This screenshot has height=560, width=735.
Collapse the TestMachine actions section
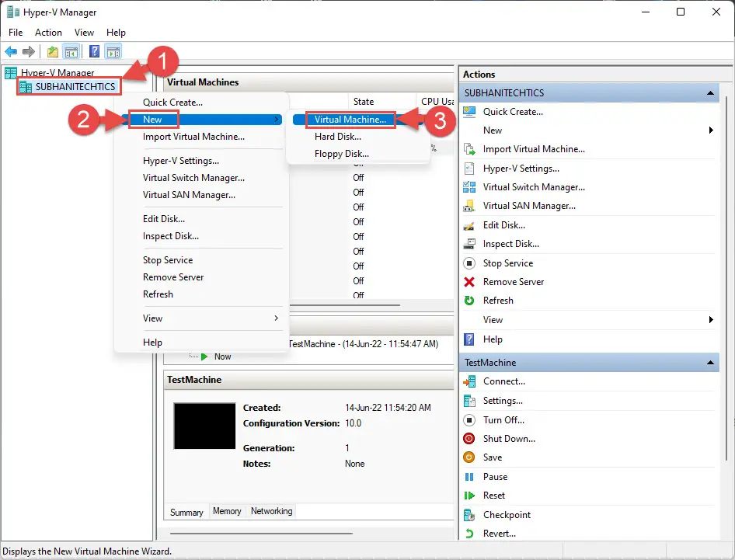[x=711, y=362]
